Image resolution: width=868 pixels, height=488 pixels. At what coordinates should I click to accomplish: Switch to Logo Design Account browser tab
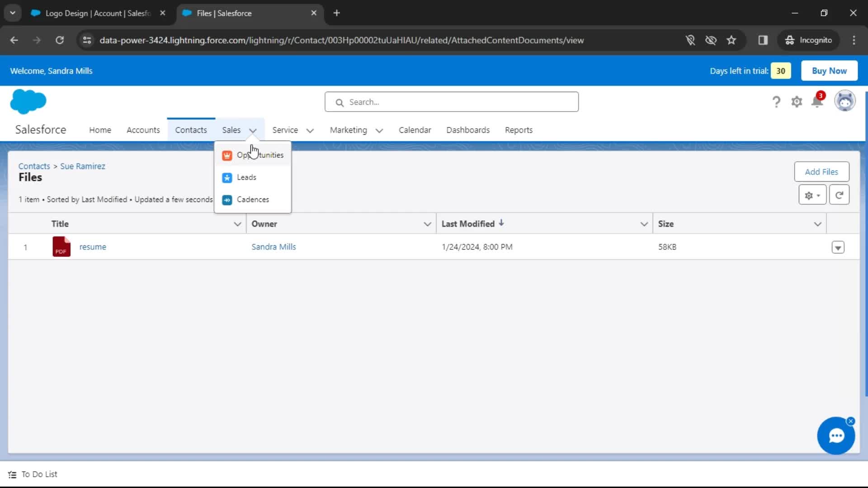[x=99, y=13]
